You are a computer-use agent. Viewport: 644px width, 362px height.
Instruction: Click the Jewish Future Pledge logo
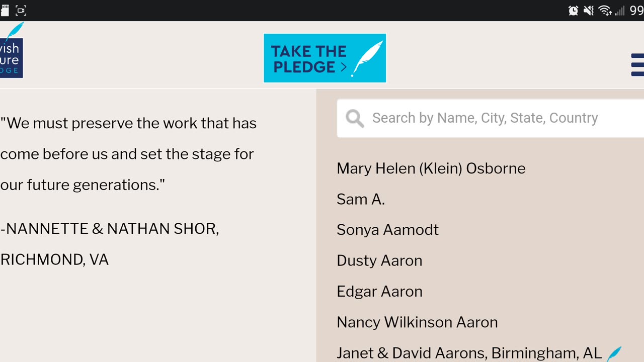pyautogui.click(x=11, y=52)
